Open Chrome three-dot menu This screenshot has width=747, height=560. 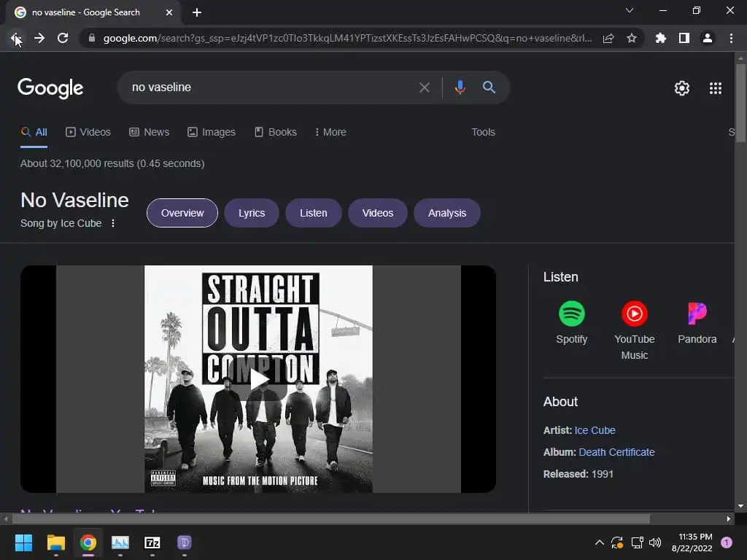click(x=731, y=38)
